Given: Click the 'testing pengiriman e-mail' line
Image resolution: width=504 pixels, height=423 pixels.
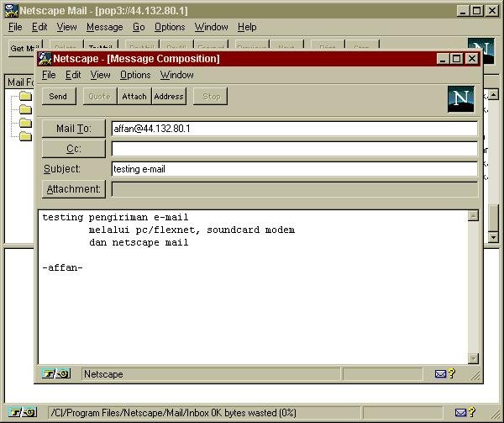Looking at the screenshot, I should pyautogui.click(x=115, y=218).
